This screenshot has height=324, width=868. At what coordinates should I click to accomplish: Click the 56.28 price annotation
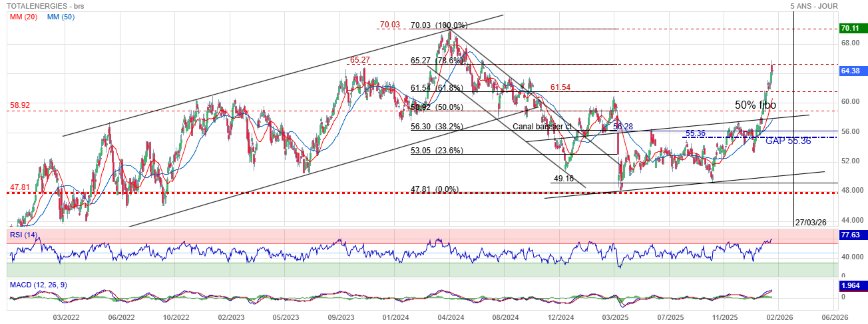pyautogui.click(x=622, y=127)
